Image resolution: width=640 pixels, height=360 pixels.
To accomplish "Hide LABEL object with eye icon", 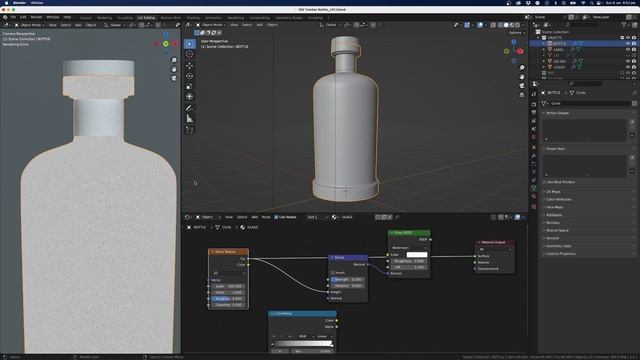I will point(628,49).
